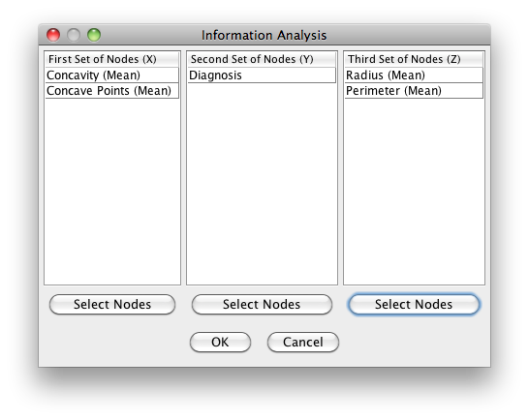Select the Radius (Mean) node
The image size is (529, 420).
pyautogui.click(x=414, y=75)
